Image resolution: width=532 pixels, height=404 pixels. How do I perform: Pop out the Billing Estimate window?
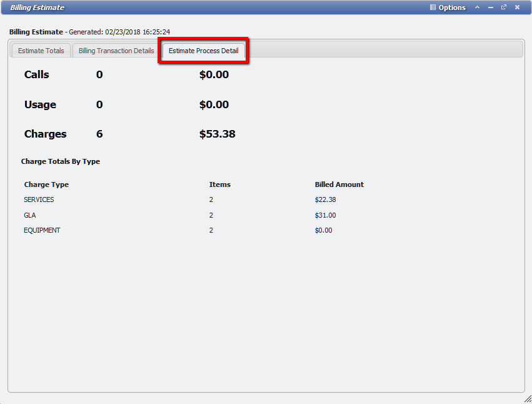pos(503,8)
